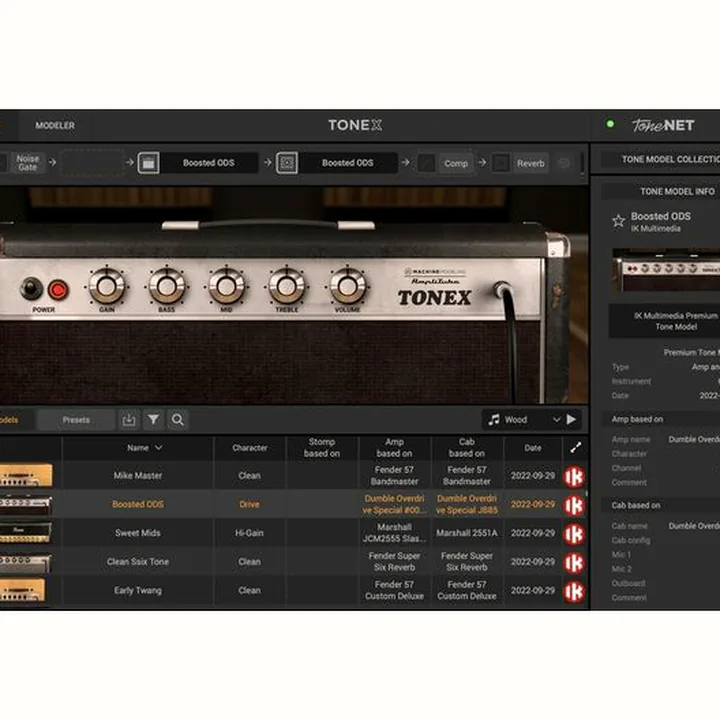Select the Boosted ODS list row
The width and height of the screenshot is (720, 720).
tap(294, 504)
